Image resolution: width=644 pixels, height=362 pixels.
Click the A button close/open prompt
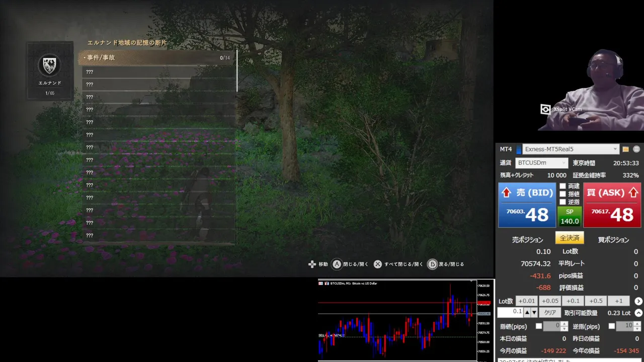click(337, 264)
